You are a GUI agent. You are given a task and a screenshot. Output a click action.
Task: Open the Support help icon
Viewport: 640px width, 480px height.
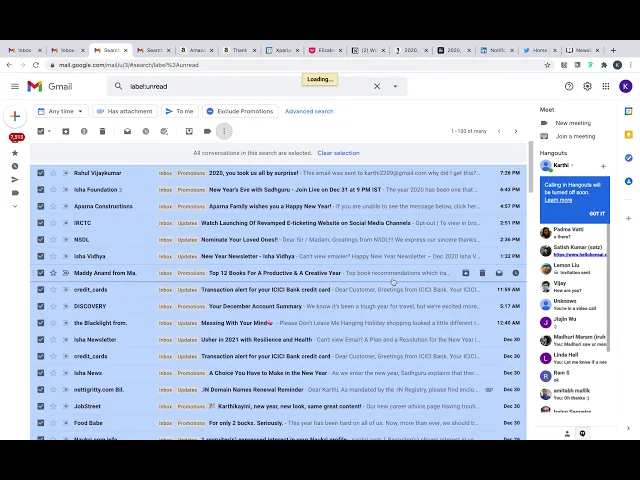point(569,86)
